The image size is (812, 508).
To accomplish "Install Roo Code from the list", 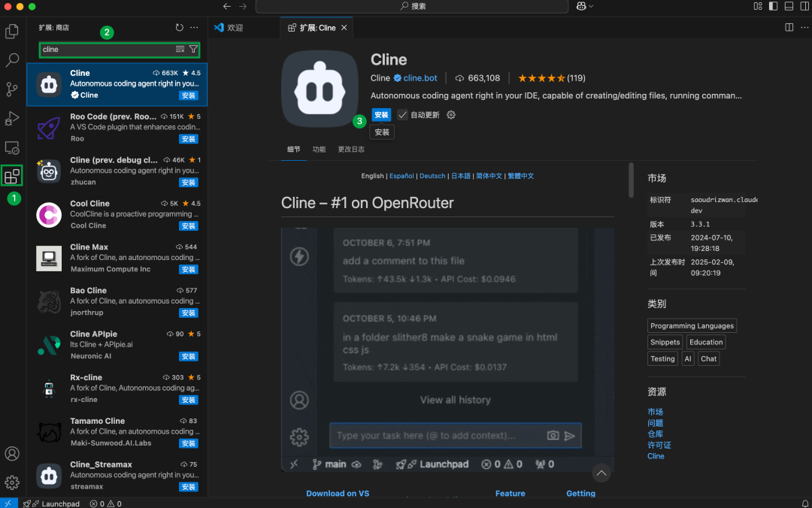I will click(189, 139).
